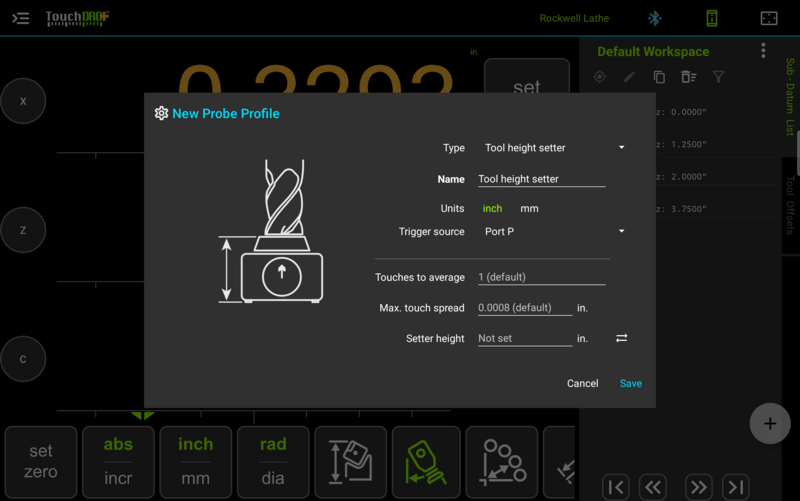Open workspace overflow menu (three dots)
This screenshot has width=800, height=501.
pyautogui.click(x=763, y=51)
